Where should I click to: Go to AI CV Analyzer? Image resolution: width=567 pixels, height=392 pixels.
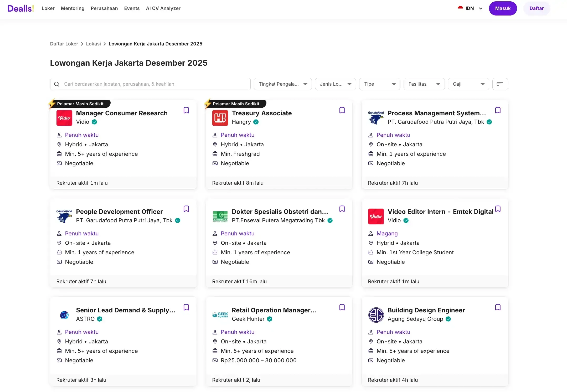pos(163,8)
